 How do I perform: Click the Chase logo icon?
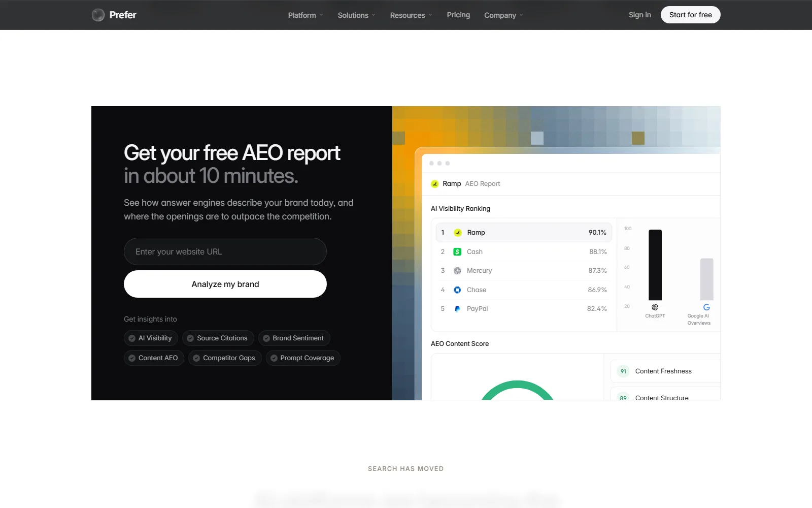coord(457,290)
